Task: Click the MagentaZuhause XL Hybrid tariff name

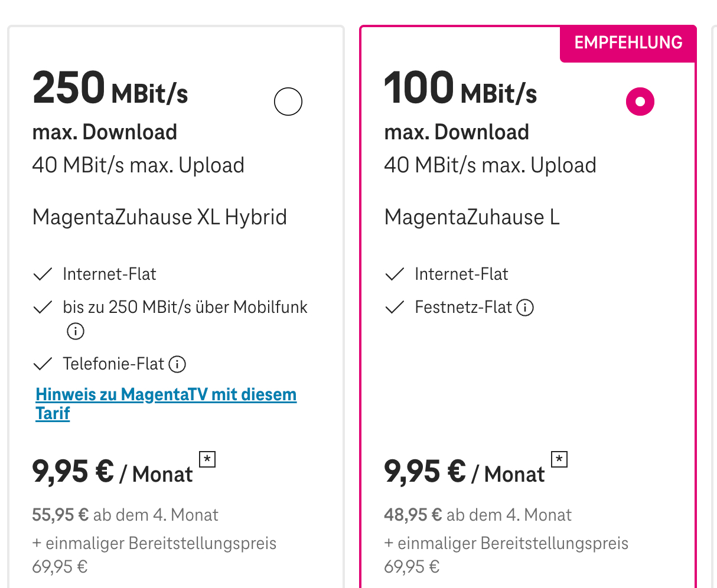Action: (x=159, y=217)
